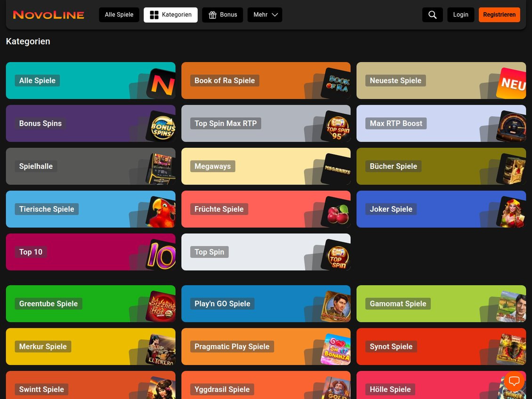Click the Megaways logo icon
This screenshot has height=399, width=532.
(x=336, y=168)
